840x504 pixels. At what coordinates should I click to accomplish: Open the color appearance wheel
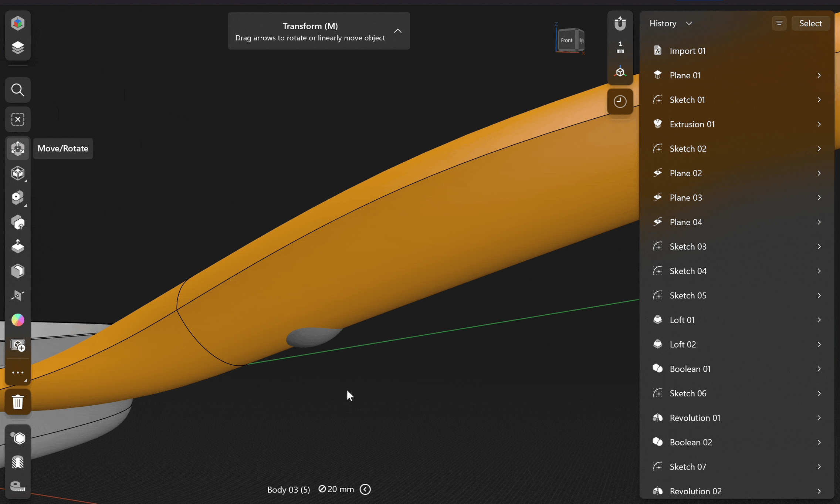click(x=18, y=320)
